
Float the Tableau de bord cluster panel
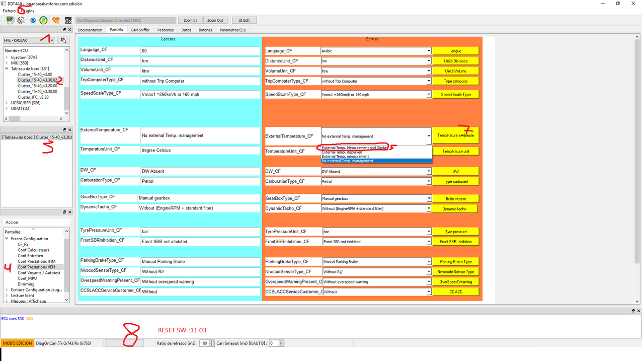tap(64, 129)
